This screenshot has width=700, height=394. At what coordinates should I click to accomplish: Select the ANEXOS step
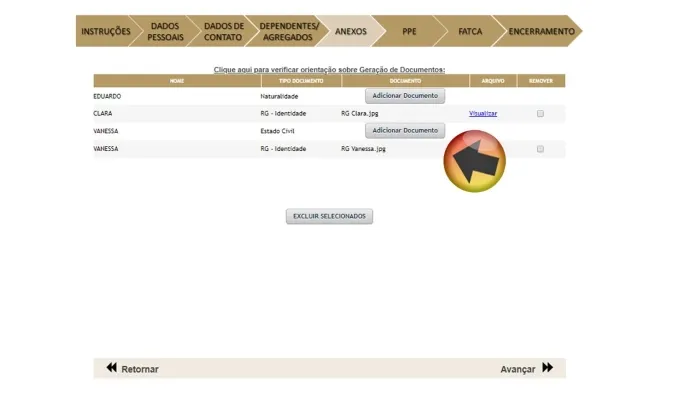(x=351, y=31)
